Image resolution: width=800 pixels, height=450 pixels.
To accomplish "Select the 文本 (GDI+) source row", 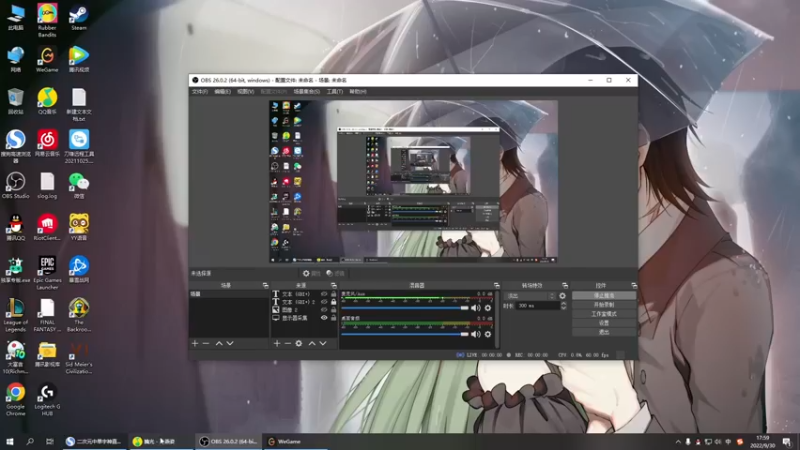I will pyautogui.click(x=304, y=294).
